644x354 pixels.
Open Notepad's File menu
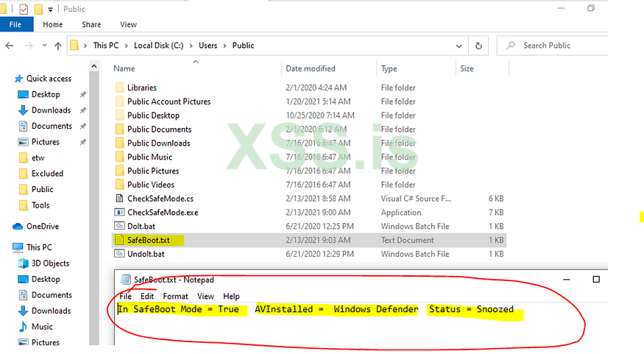(125, 297)
